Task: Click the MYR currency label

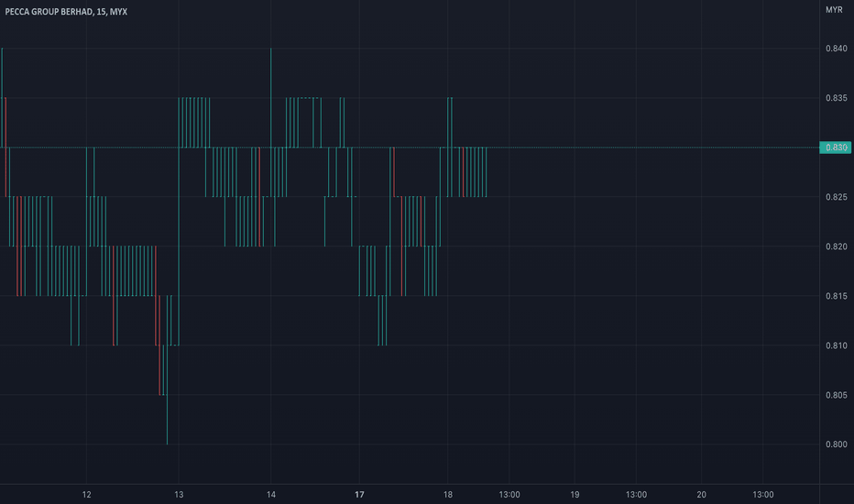Action: (x=834, y=10)
